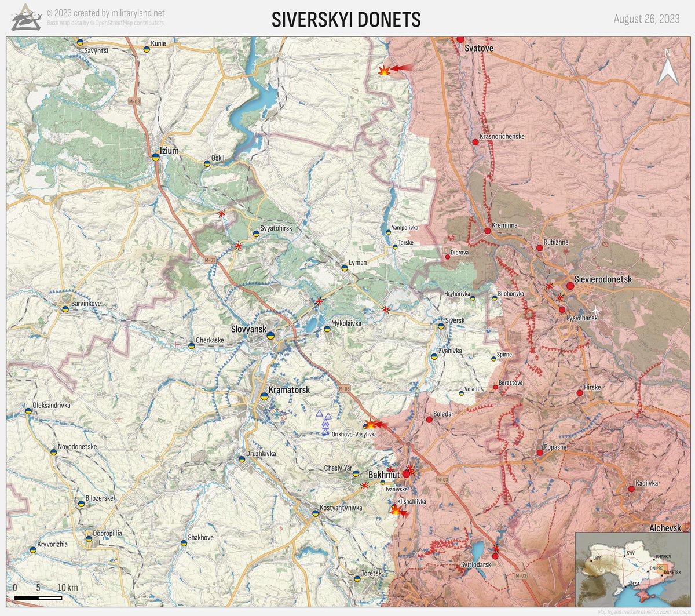The image size is (695, 616).
Task: Click the Ukrainian flag marker at Savyntsi
Action: click(x=80, y=42)
